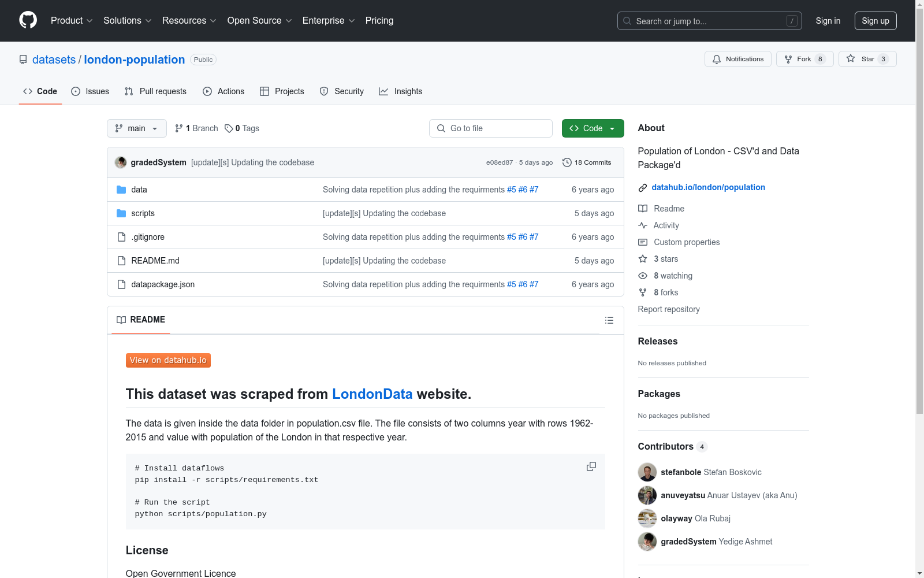Click the 3 stars star icon in About
This screenshot has width=924, height=578.
643,259
